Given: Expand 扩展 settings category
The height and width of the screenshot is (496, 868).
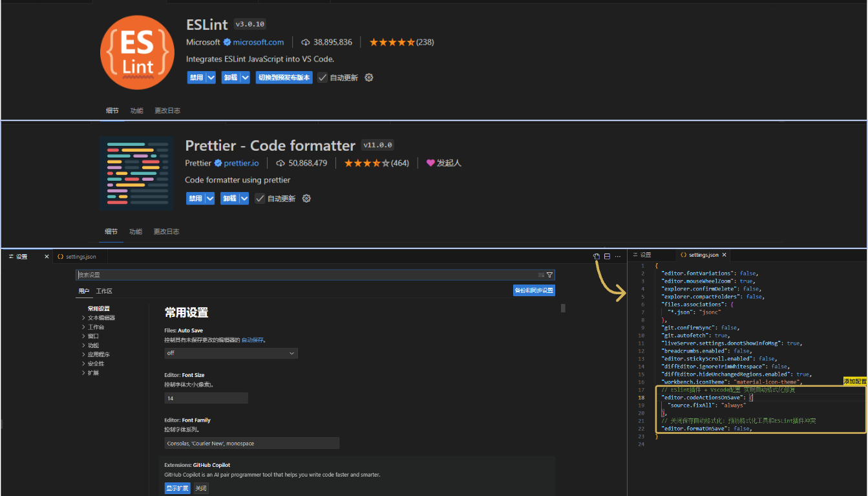Looking at the screenshot, I should click(x=83, y=373).
